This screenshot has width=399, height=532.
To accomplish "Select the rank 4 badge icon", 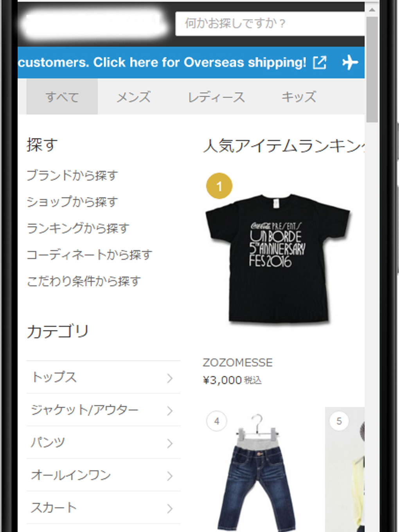I will (x=217, y=421).
